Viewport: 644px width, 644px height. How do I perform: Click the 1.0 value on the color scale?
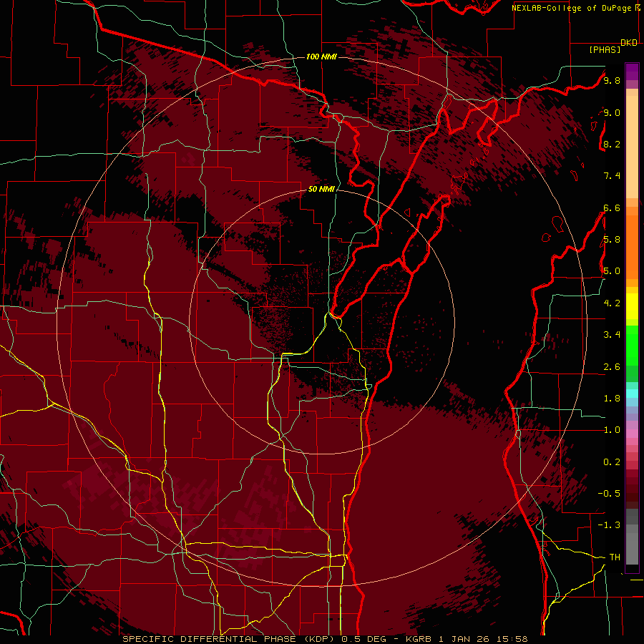click(x=612, y=430)
